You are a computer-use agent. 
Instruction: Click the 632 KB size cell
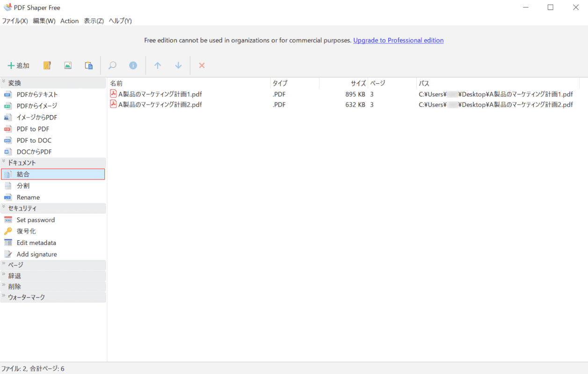coord(355,105)
